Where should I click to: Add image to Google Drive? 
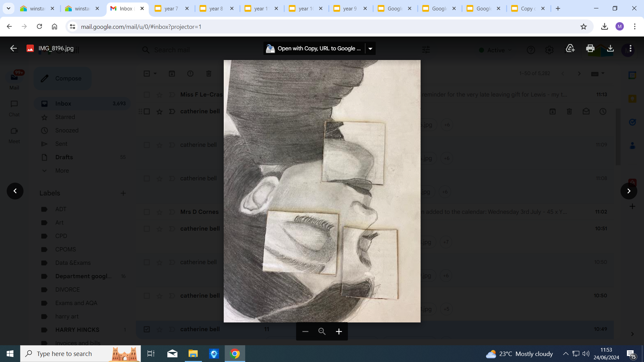(x=570, y=48)
